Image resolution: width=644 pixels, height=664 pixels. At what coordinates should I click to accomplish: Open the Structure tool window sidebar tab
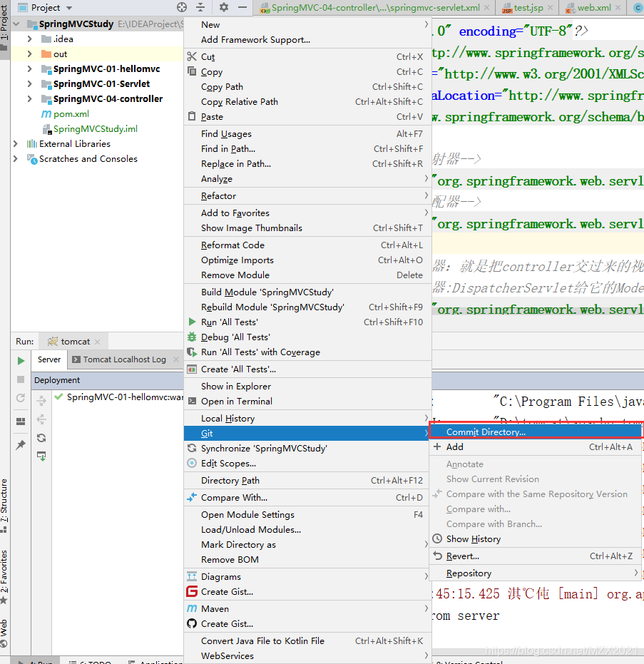4,506
